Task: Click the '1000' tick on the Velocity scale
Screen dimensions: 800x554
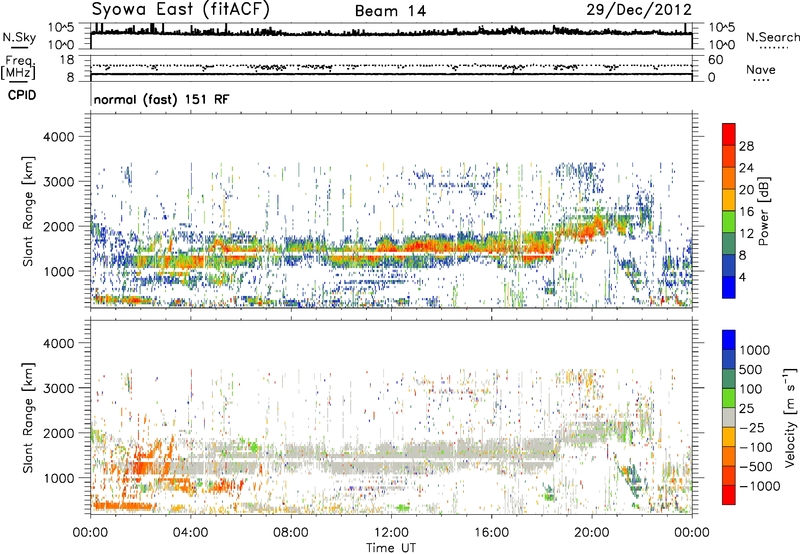Action: tap(754, 350)
